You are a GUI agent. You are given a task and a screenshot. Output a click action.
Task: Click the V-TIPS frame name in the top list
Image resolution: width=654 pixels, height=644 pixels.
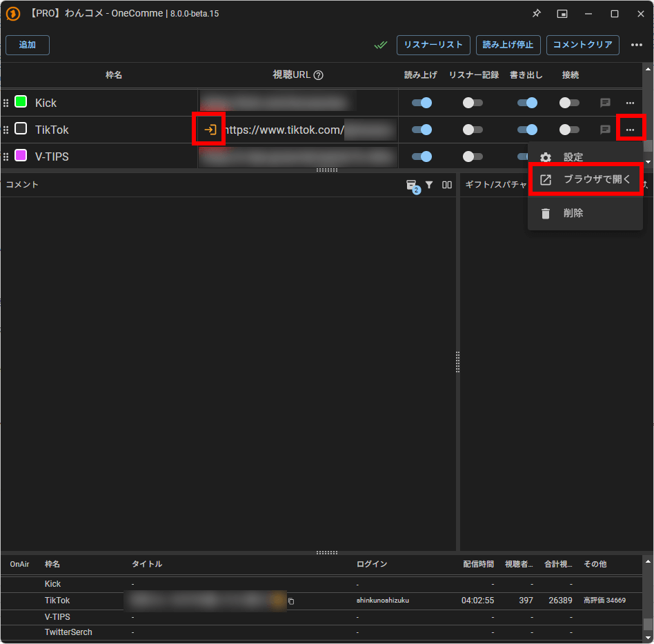52,157
